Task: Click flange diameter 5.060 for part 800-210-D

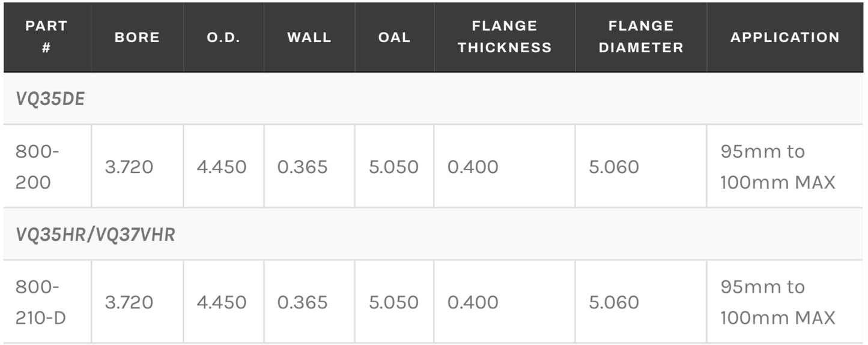Action: coord(613,302)
